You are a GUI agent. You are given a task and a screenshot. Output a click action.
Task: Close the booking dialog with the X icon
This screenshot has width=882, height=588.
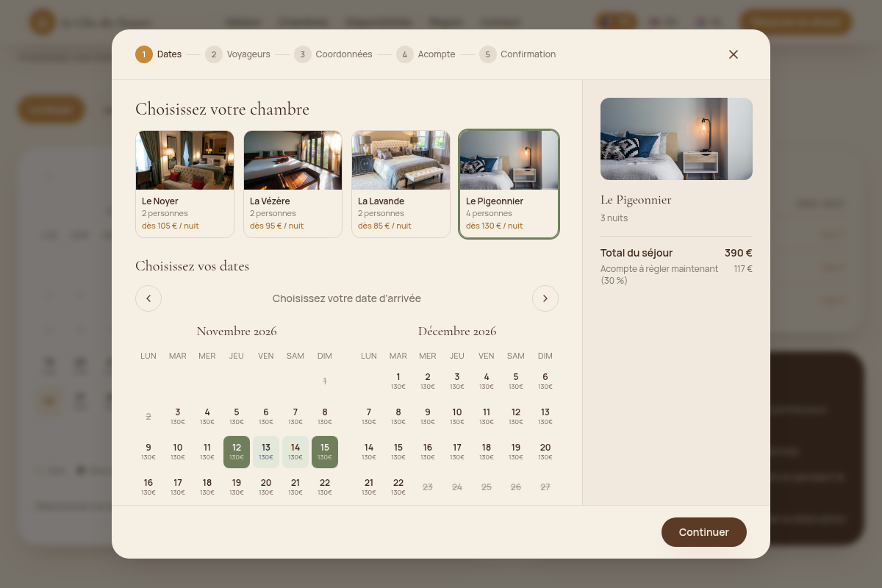tap(733, 54)
